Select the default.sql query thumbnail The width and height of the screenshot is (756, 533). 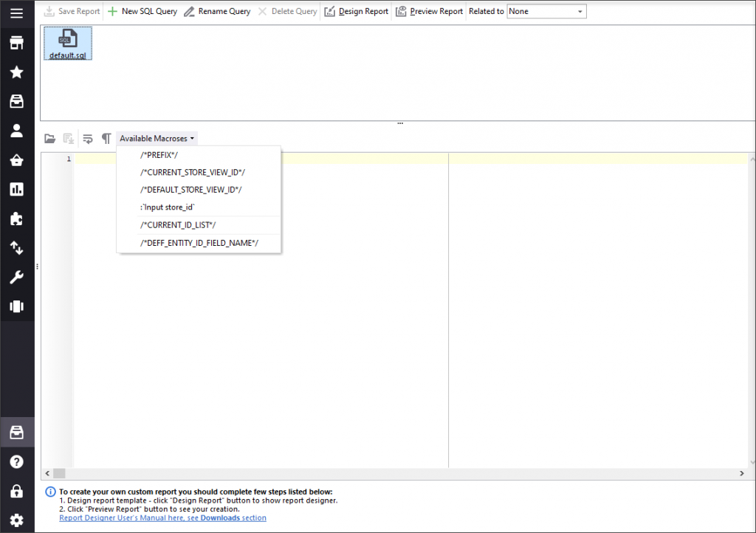67,44
